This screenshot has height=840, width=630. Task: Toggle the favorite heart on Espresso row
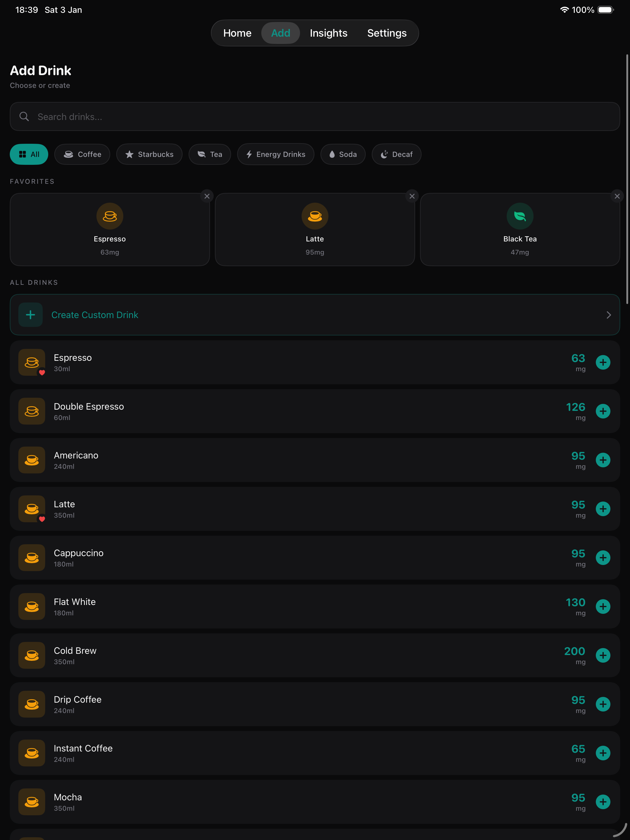42,372
